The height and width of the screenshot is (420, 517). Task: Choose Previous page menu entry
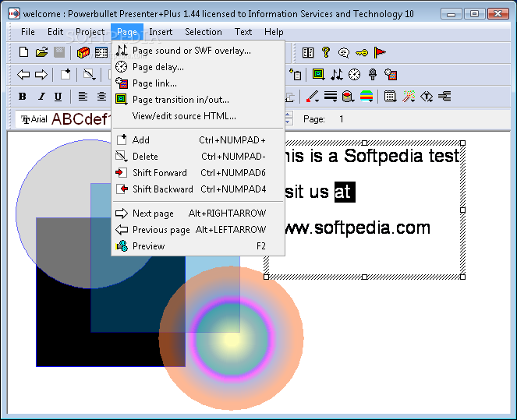tap(198, 230)
